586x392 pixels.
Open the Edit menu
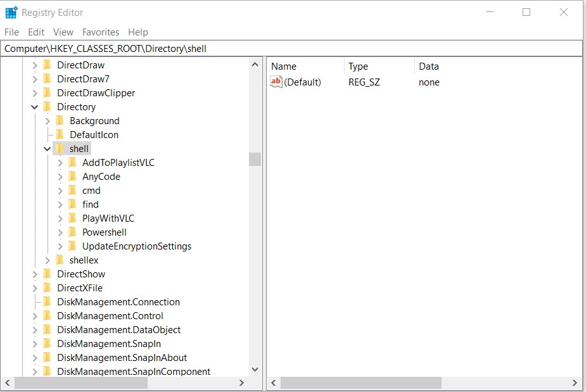click(36, 32)
